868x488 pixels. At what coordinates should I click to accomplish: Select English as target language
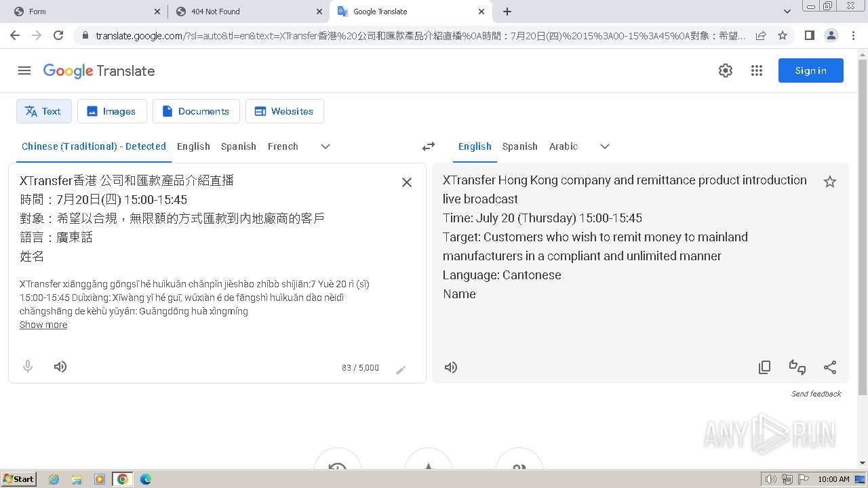475,146
